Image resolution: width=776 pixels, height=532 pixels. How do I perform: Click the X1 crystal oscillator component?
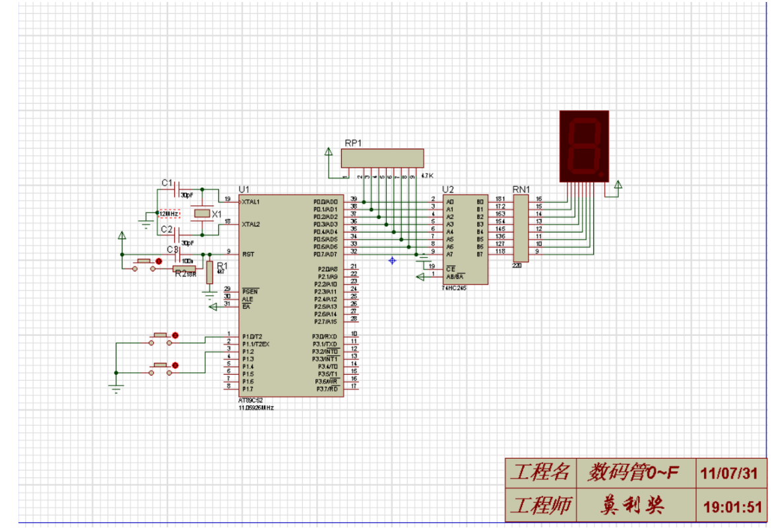202,213
